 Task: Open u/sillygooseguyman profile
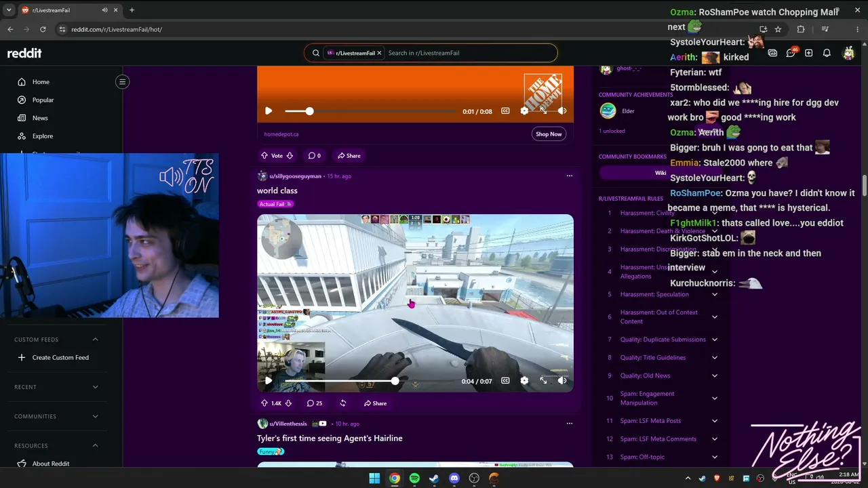295,176
